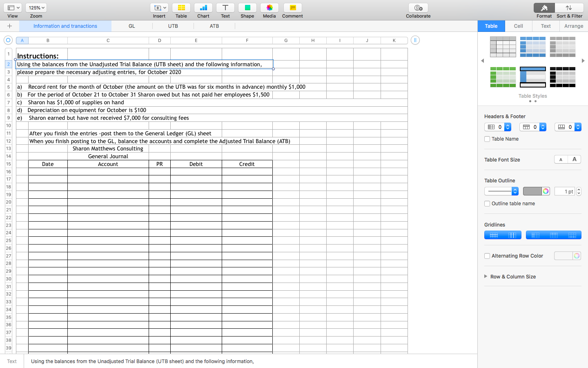Click the Shape icon in the toolbar

[x=247, y=7]
